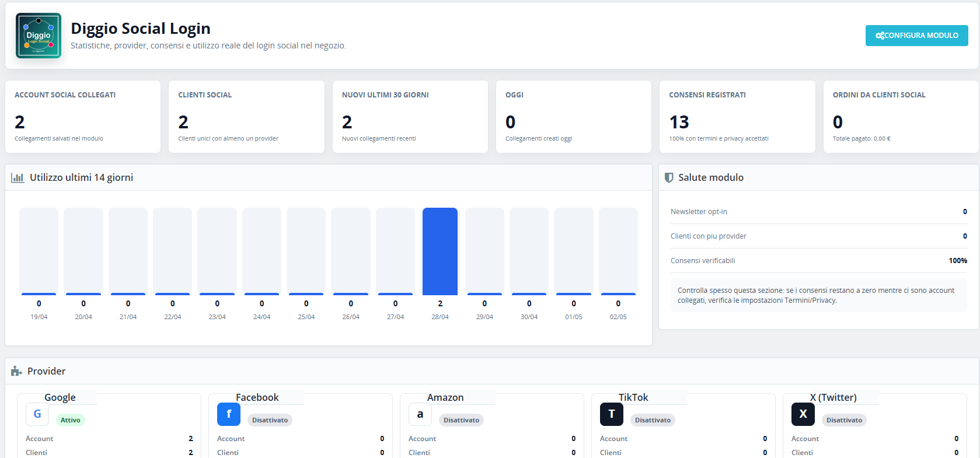Click the X (Twitter) card title

click(x=833, y=397)
